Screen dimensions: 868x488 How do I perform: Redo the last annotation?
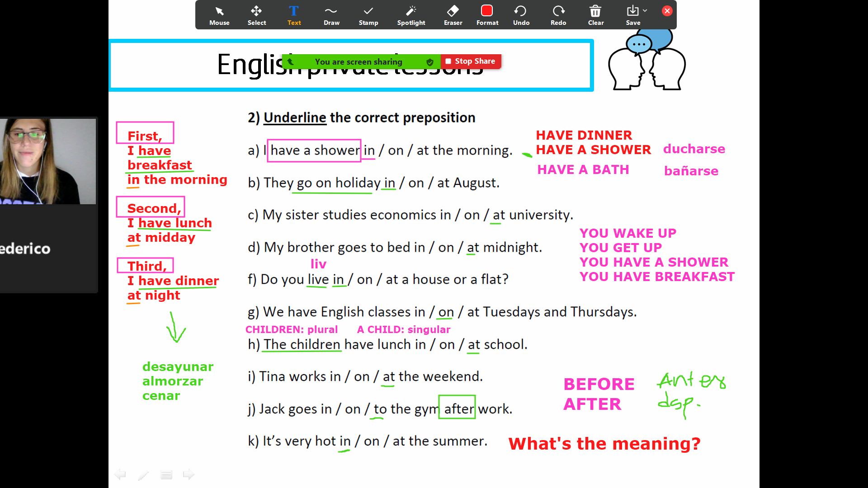tap(558, 15)
